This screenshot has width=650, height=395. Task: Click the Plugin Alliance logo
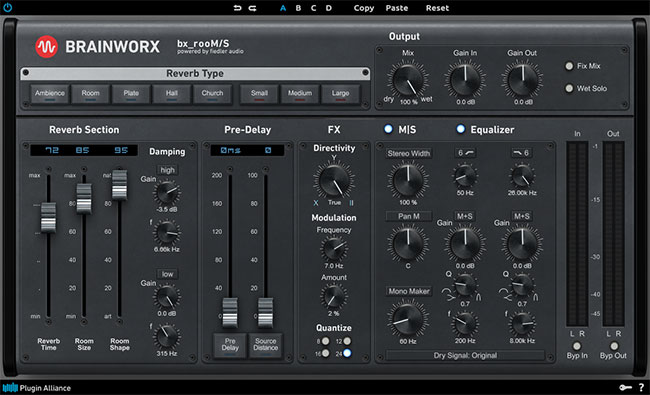point(37,388)
